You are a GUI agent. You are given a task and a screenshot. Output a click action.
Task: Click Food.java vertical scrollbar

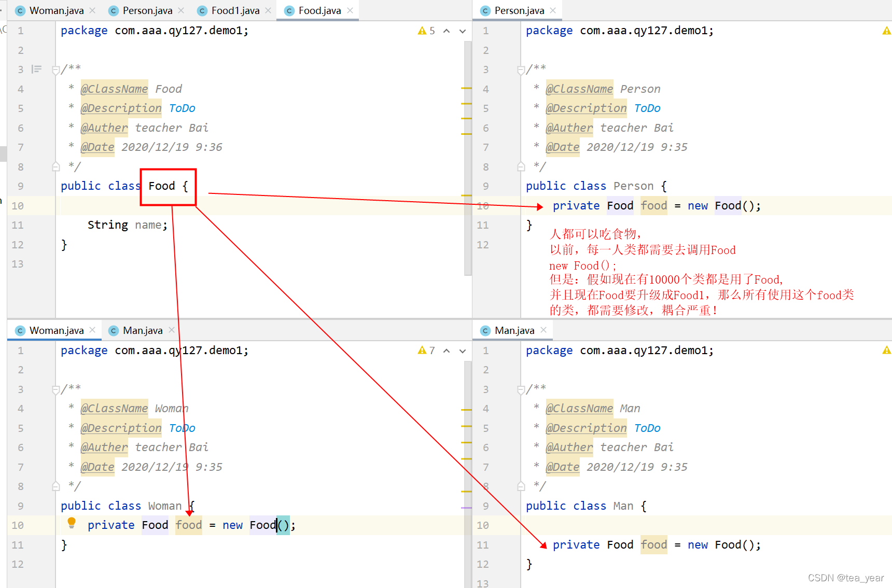pos(468,158)
